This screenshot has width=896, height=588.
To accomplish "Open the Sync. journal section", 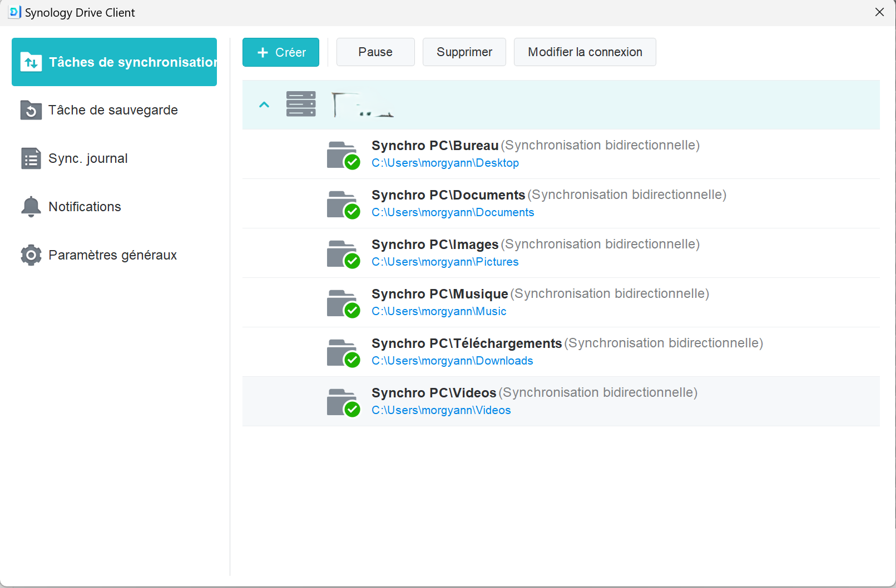I will [114, 158].
